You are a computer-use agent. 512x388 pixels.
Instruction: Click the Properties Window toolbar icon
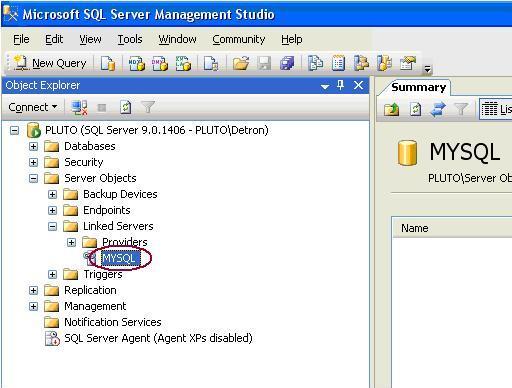pos(408,63)
